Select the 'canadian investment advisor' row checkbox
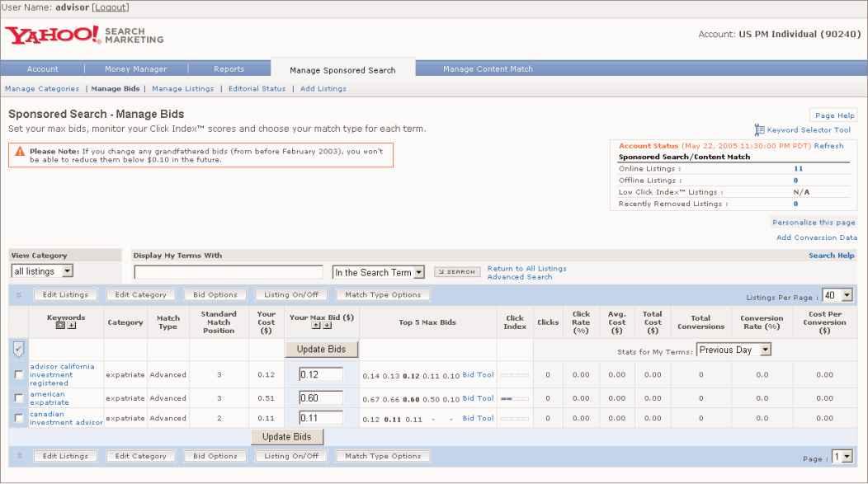 18,418
